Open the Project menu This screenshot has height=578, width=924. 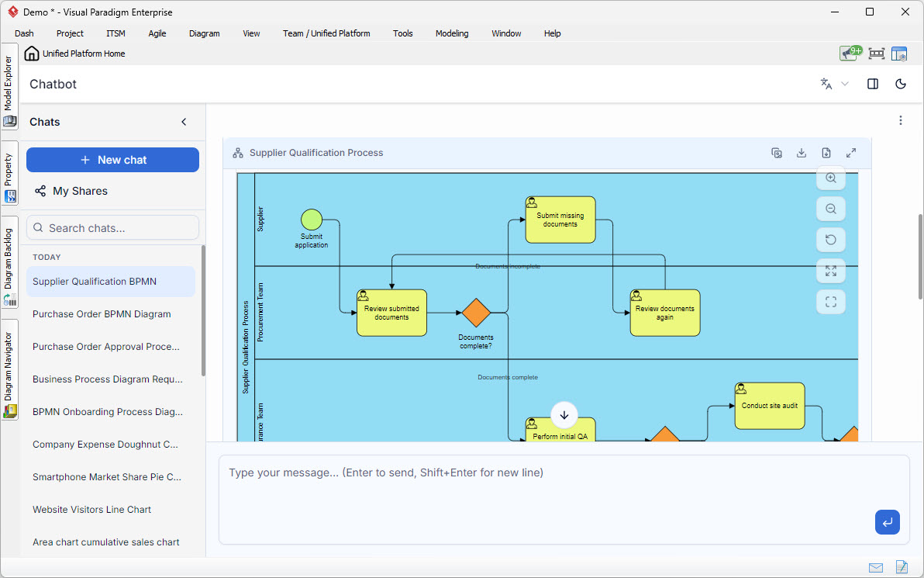coord(70,33)
